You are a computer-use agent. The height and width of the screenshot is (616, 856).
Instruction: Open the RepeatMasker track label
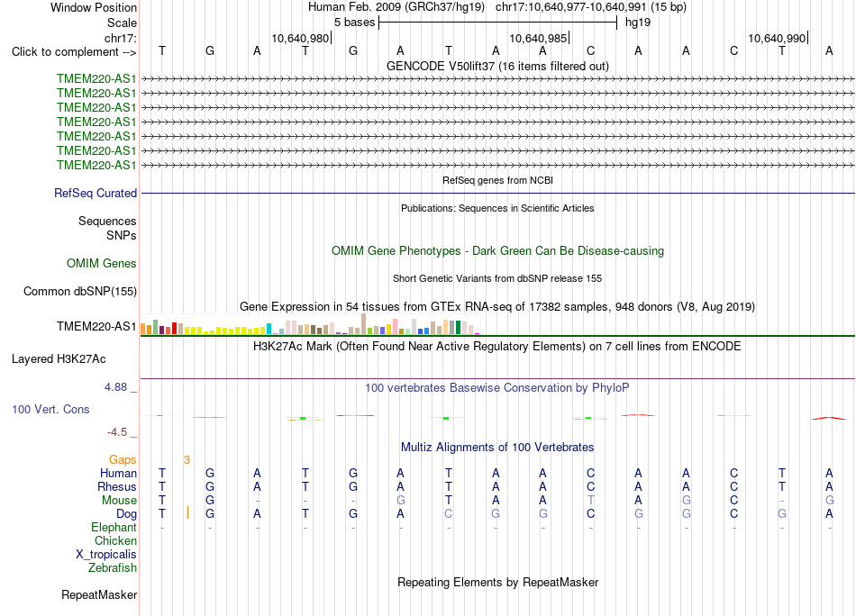(99, 594)
